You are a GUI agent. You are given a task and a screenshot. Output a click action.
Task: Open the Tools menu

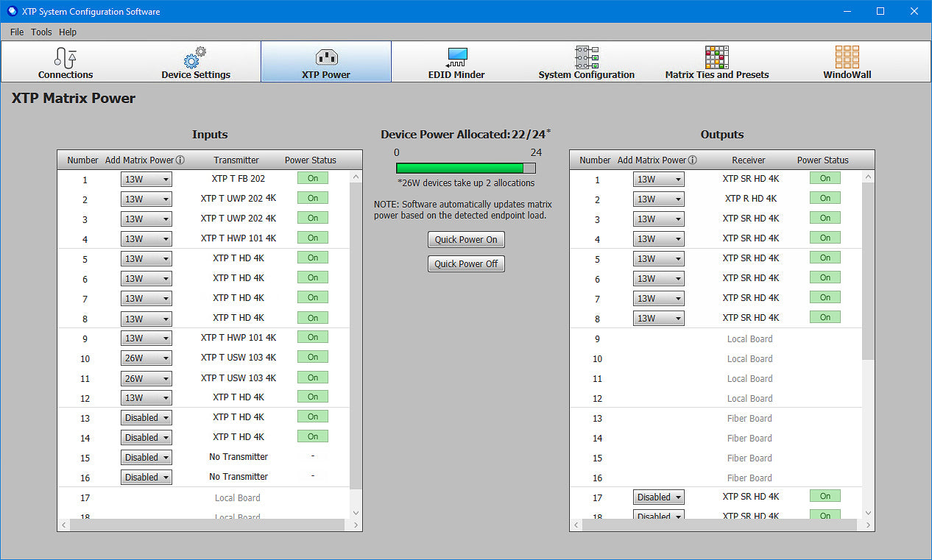point(41,32)
